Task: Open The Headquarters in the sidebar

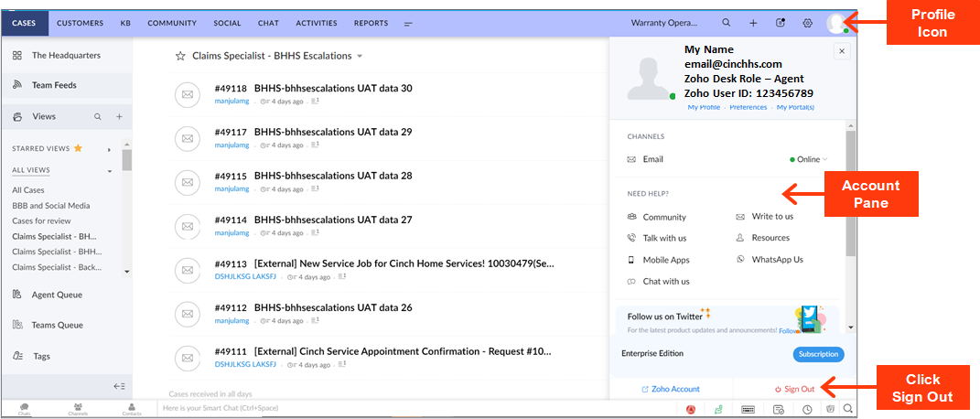Action: (x=66, y=56)
